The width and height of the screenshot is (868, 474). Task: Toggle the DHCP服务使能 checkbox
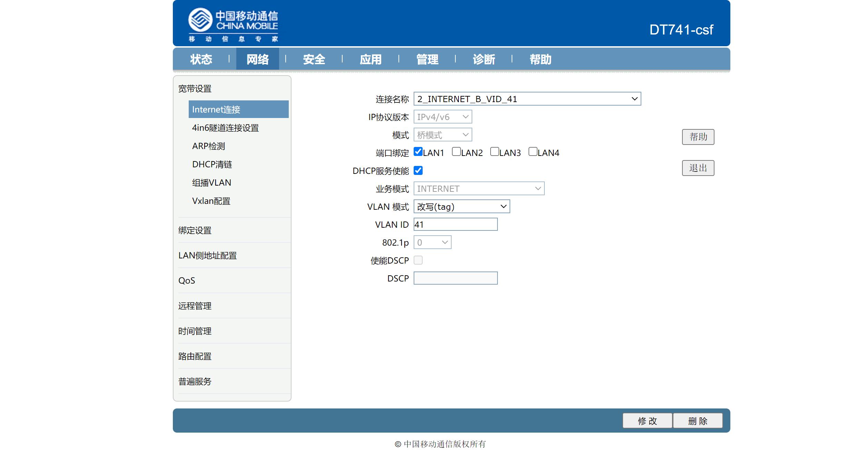coord(418,170)
